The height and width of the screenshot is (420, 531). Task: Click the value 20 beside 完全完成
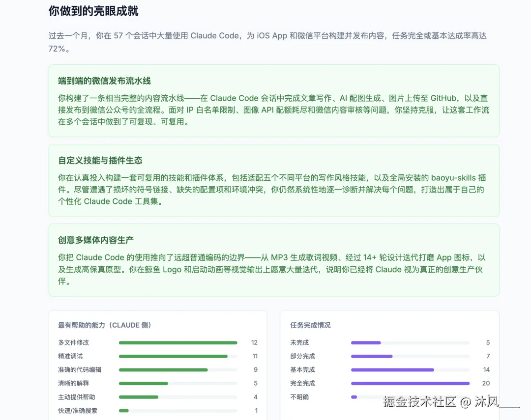tap(486, 383)
